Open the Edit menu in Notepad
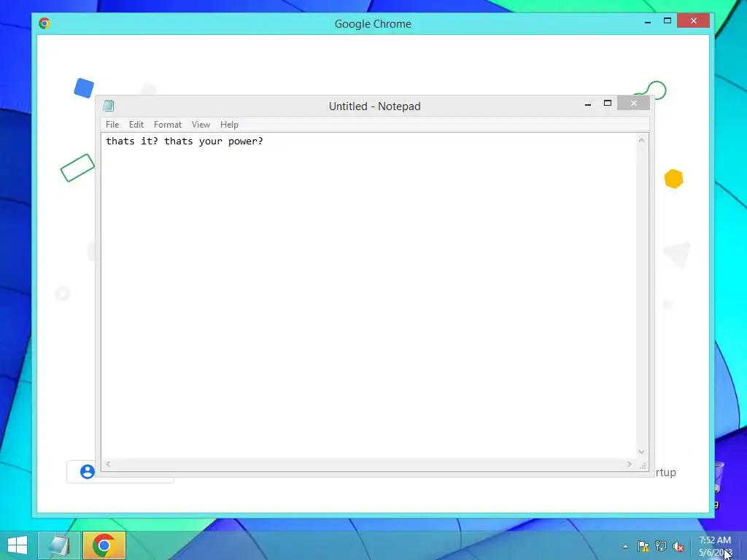747x560 pixels. pos(136,124)
